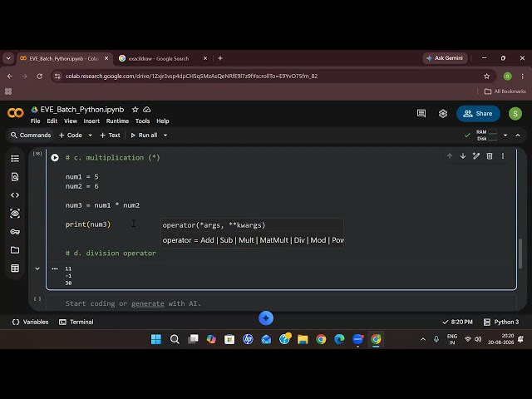Open the Commands search button
532x399 pixels.
(x=31, y=135)
